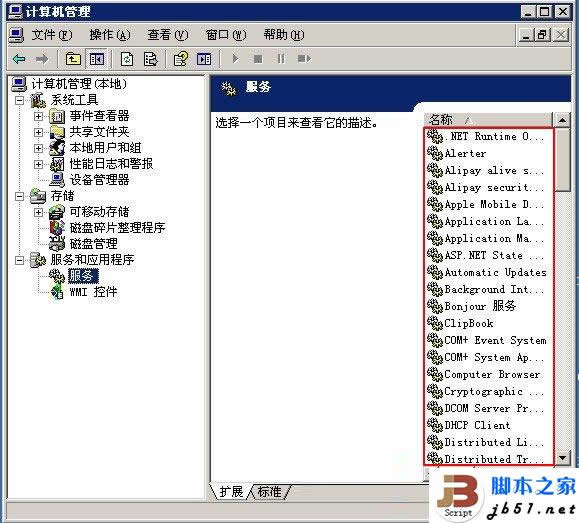Click the gear icon beside ClipBook service
Screen dimensions: 579x523
[x=435, y=323]
